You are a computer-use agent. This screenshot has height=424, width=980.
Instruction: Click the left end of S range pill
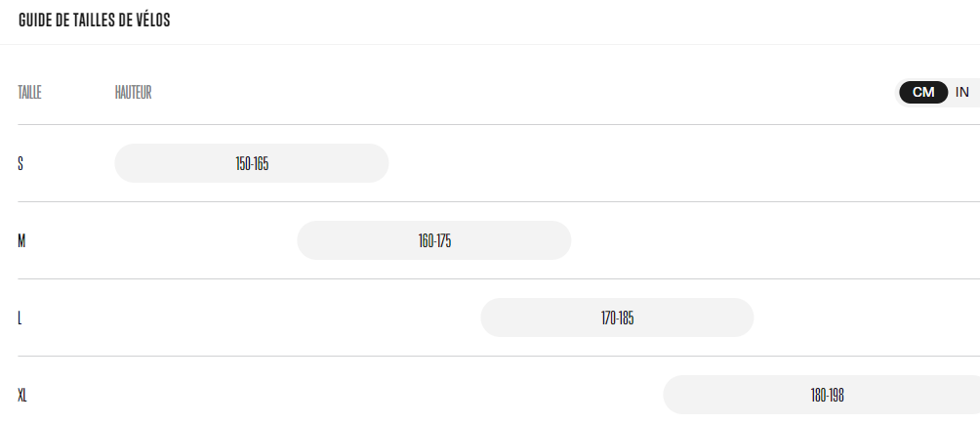[125, 163]
